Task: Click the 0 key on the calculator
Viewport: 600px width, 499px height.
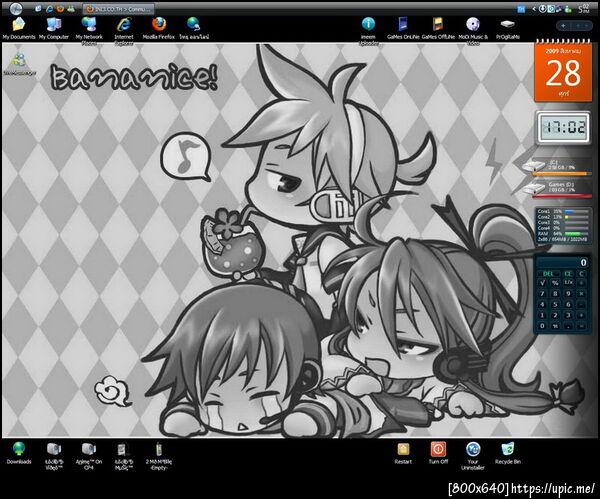Action: click(542, 326)
